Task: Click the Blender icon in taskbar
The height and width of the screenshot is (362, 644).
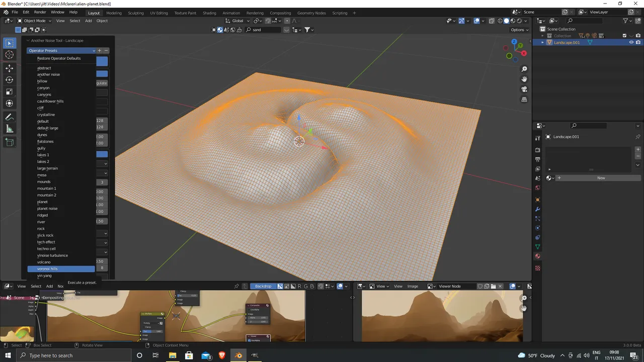Action: 238,355
